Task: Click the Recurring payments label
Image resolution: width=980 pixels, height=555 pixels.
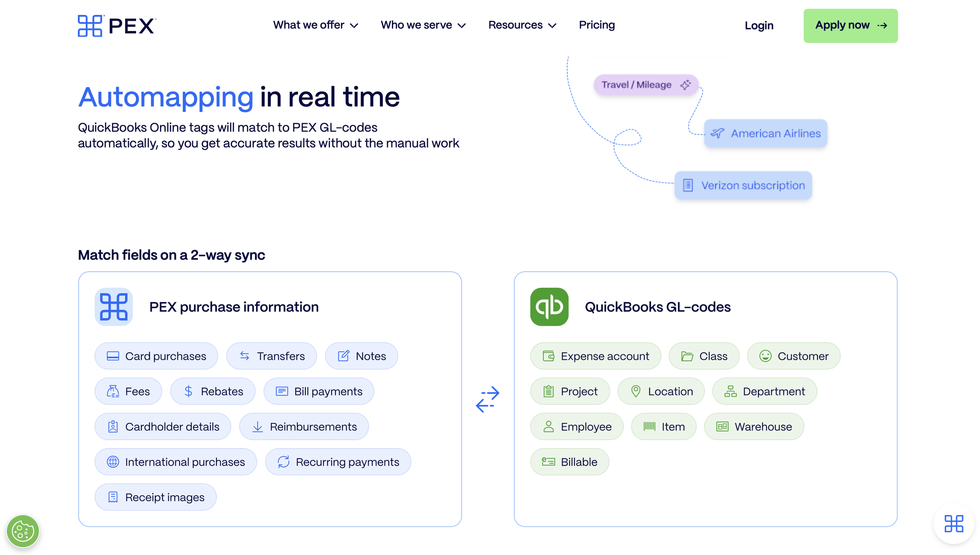Action: coord(347,462)
